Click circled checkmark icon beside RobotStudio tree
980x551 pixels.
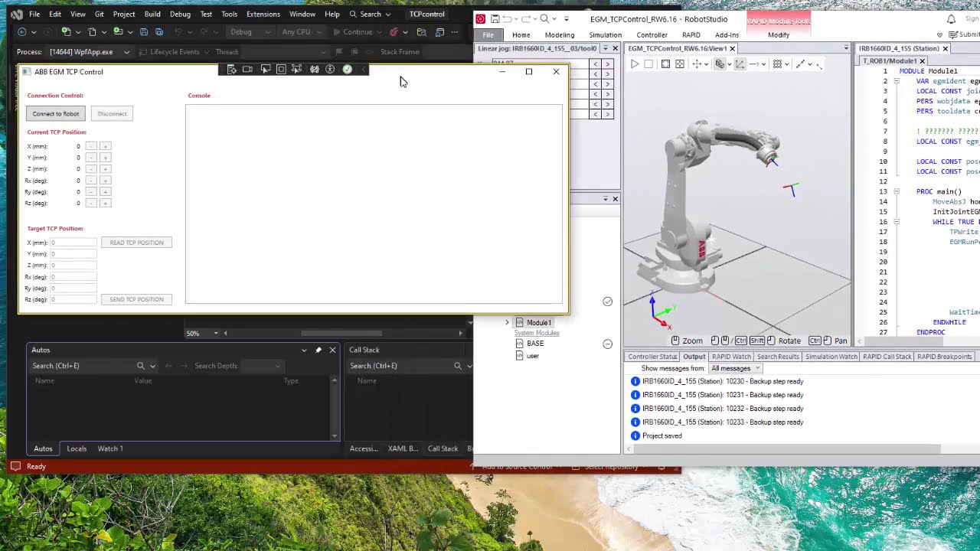click(x=608, y=302)
